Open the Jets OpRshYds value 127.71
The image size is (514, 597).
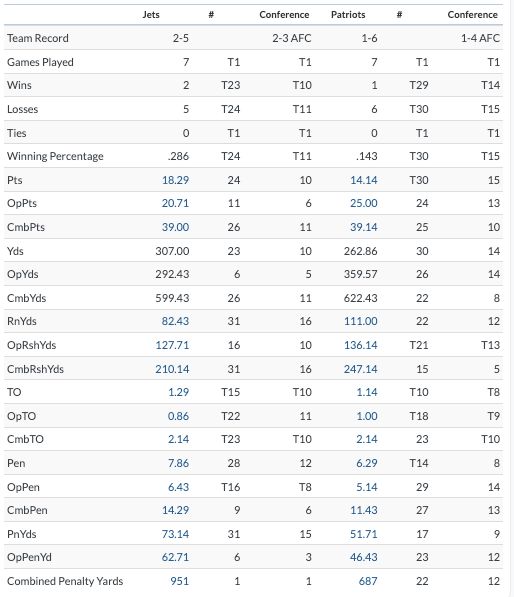coord(172,345)
